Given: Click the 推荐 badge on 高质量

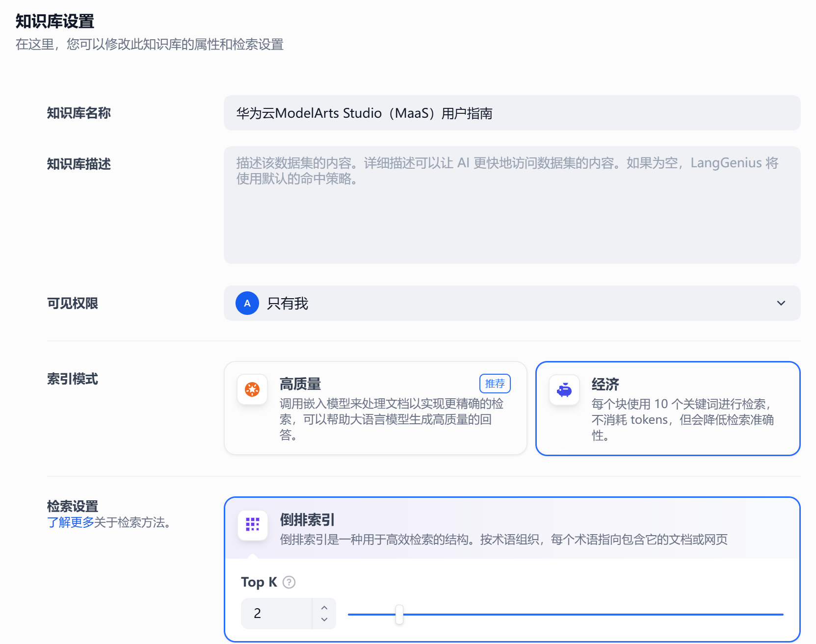Looking at the screenshot, I should [495, 384].
